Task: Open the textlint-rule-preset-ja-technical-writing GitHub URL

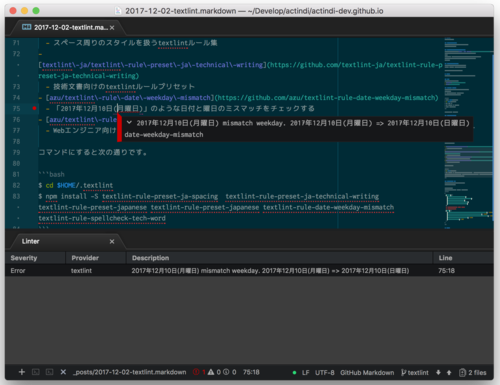Action: click(x=356, y=65)
